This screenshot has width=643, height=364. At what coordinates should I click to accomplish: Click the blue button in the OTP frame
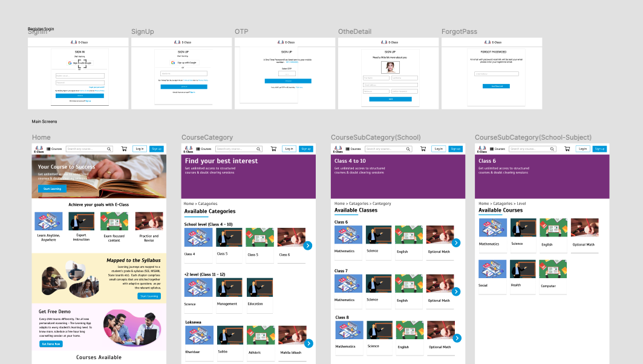tap(288, 81)
